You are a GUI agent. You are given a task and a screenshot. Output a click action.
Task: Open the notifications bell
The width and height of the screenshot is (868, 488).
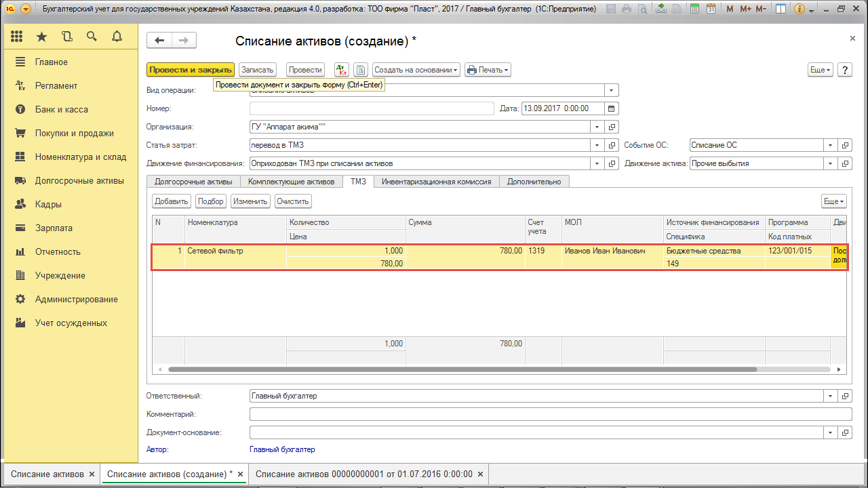point(117,37)
